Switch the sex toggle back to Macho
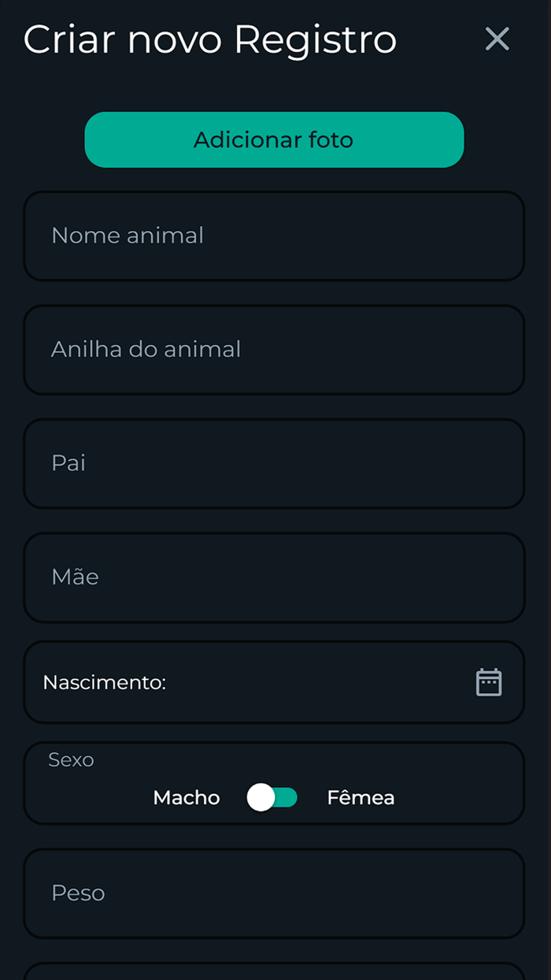The height and width of the screenshot is (980, 551). tap(260, 797)
